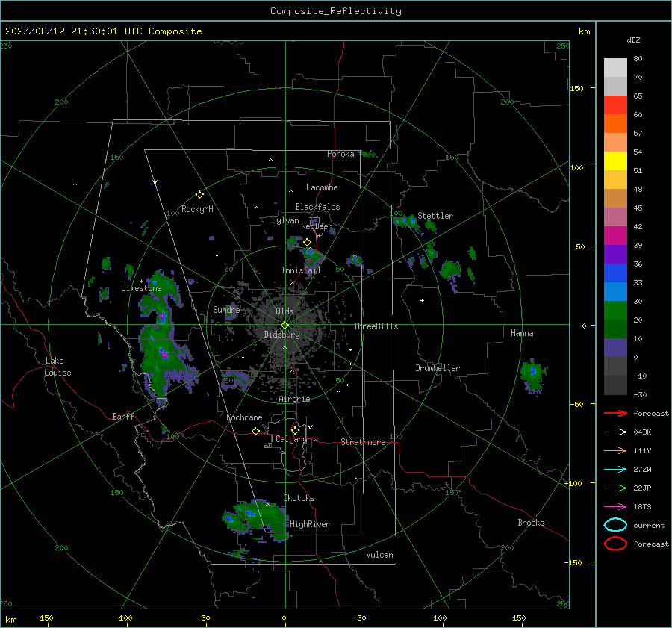Select the white 04DK arrow symbol

tap(615, 432)
